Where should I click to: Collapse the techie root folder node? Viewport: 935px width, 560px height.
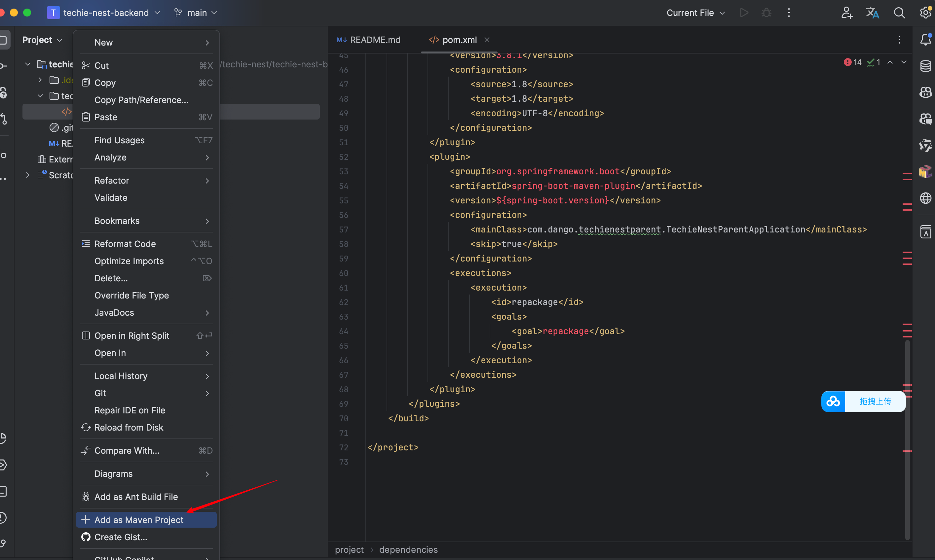tap(27, 64)
